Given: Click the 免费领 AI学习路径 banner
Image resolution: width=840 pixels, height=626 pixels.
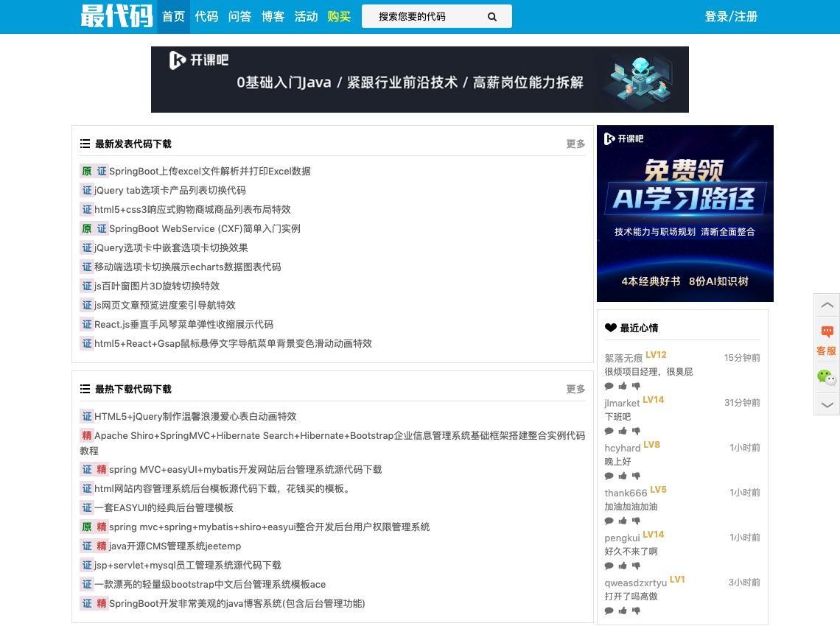Looking at the screenshot, I should pos(685,213).
